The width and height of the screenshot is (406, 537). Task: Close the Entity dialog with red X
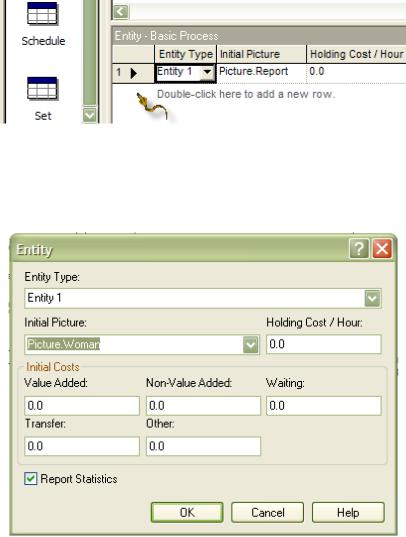(x=382, y=249)
